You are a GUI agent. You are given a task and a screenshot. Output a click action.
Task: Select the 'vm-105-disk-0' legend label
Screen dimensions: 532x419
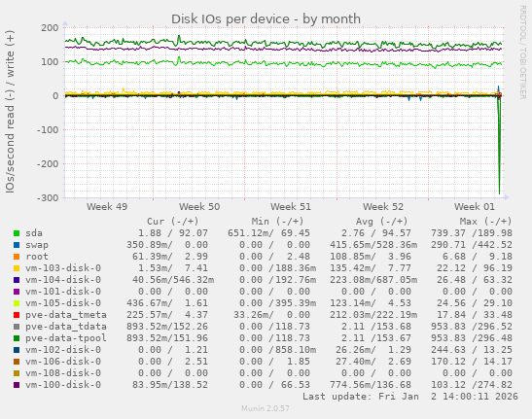click(63, 303)
